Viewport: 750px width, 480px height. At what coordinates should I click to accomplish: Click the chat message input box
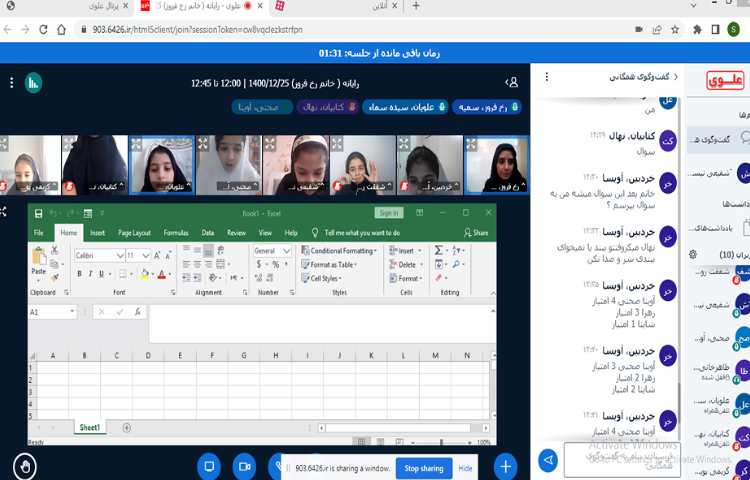pyautogui.click(x=622, y=460)
